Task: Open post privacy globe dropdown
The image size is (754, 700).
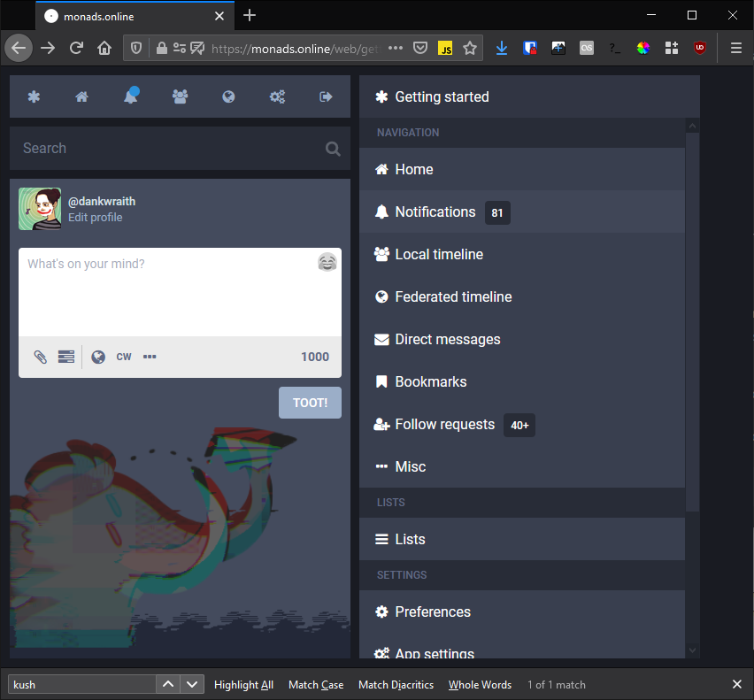Action: [x=98, y=357]
